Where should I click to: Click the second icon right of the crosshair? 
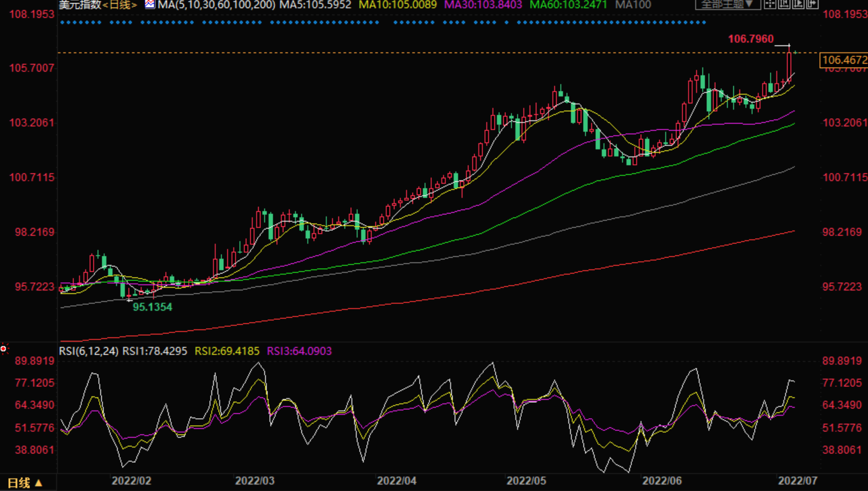[784, 4]
